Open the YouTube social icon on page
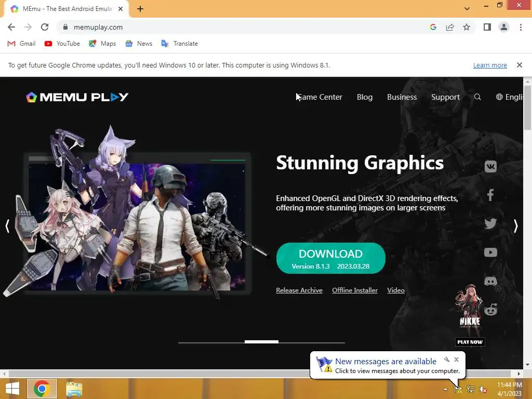 pos(490,252)
